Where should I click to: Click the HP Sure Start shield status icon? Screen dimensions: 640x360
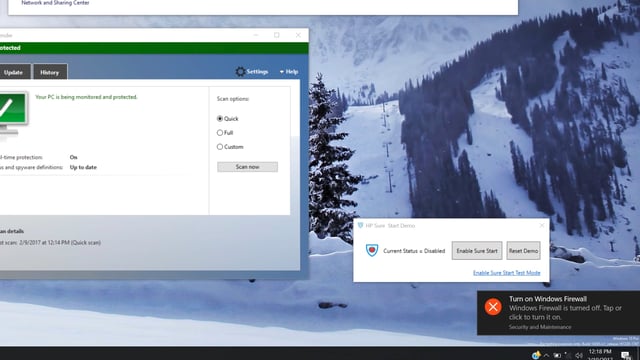click(x=371, y=250)
